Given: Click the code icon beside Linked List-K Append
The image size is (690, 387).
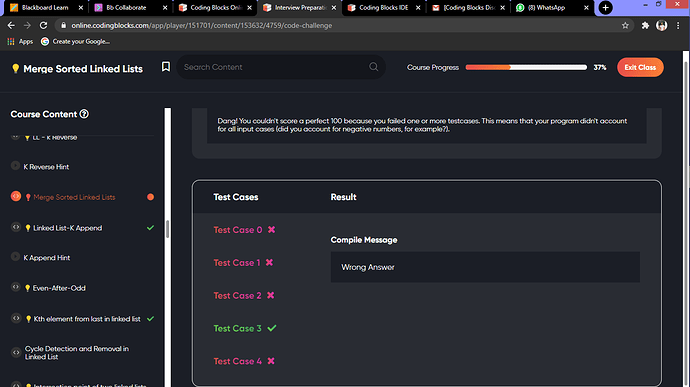Looking at the screenshot, I should [x=16, y=227].
